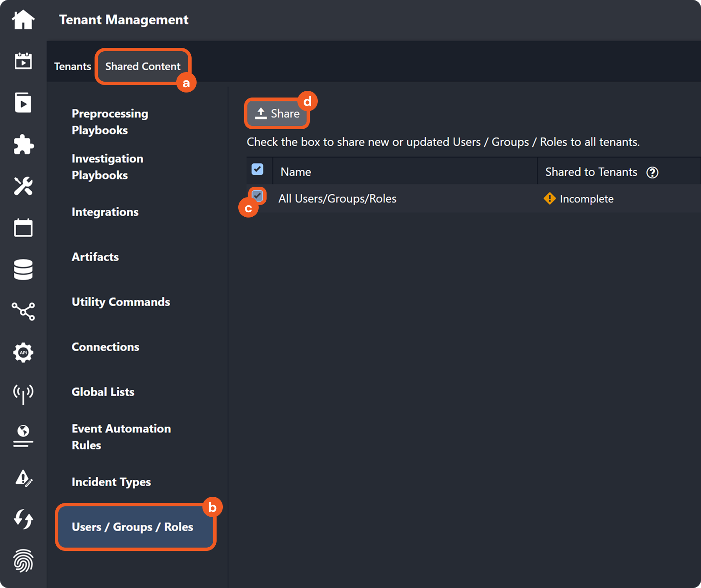Click the connected nodes graph icon
Image resolution: width=701 pixels, height=588 pixels.
coord(23,311)
